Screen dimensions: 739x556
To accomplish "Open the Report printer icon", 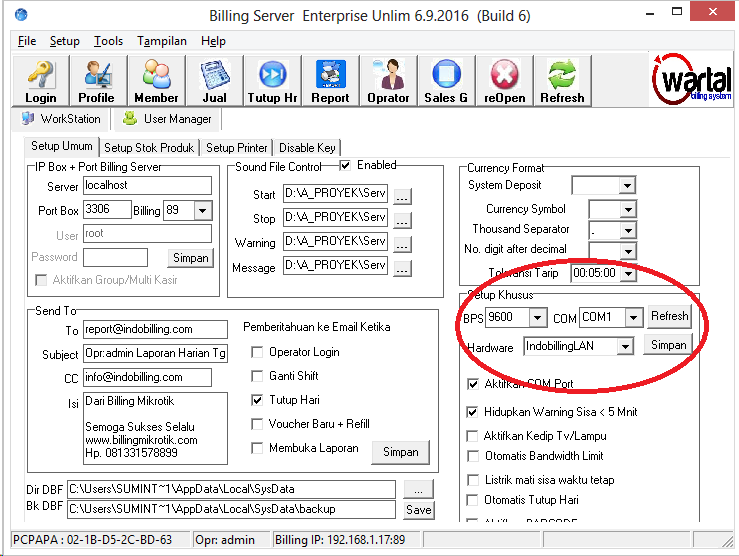I will coord(330,80).
